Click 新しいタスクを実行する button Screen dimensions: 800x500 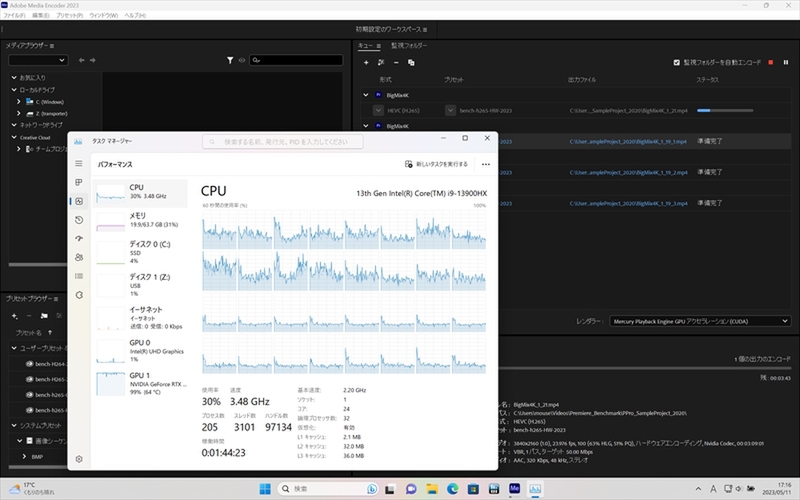437,164
